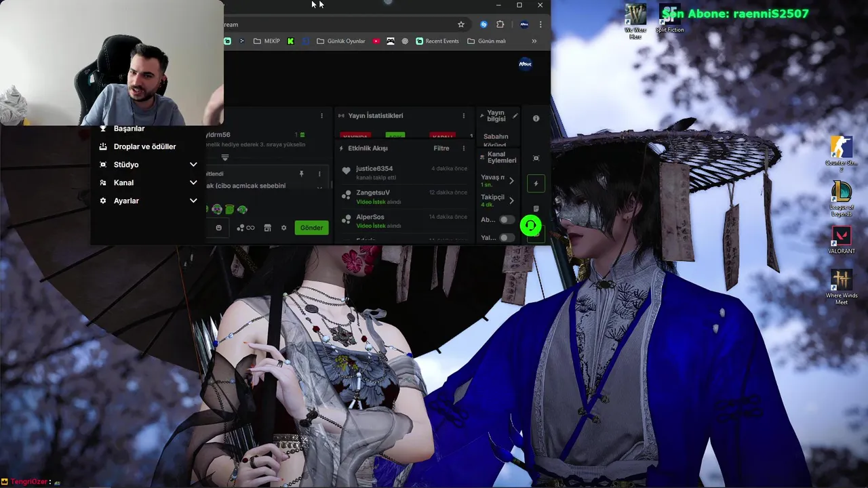The width and height of the screenshot is (868, 488).
Task: Open the League of Legends desktop shortcut
Action: pyautogui.click(x=842, y=199)
